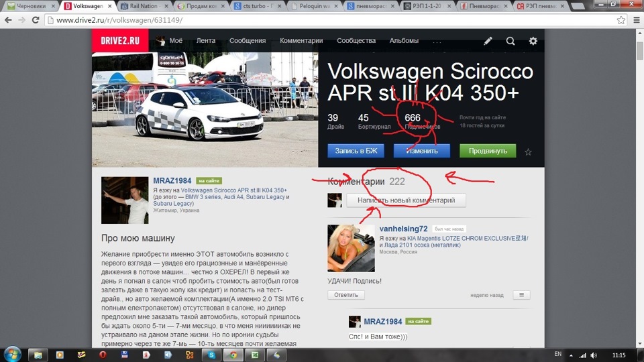644x362 pixels.
Task: Open the Windows Start button
Action: [12, 355]
